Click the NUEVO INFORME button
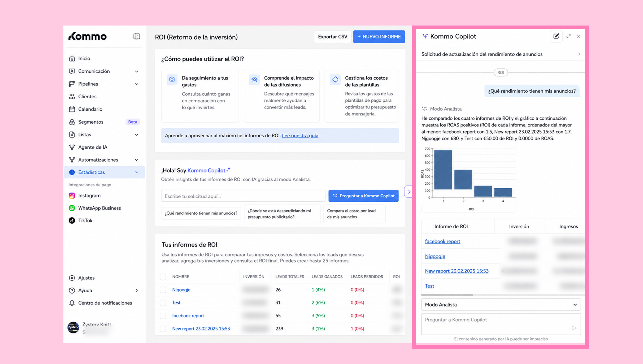643x364 pixels. click(x=379, y=37)
